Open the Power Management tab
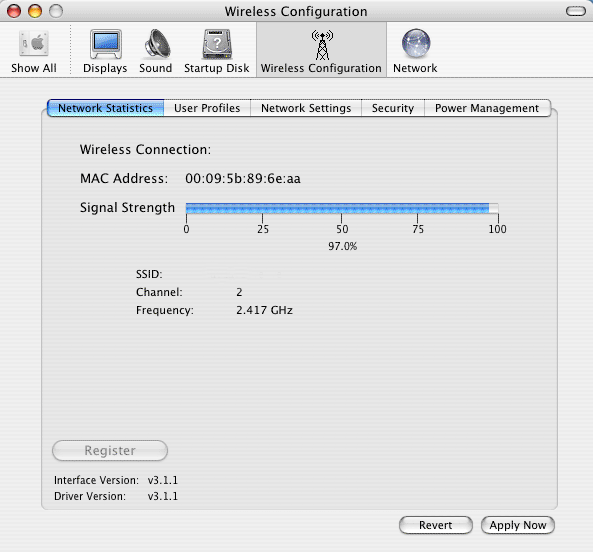Screen dimensions: 593x552 487,108
